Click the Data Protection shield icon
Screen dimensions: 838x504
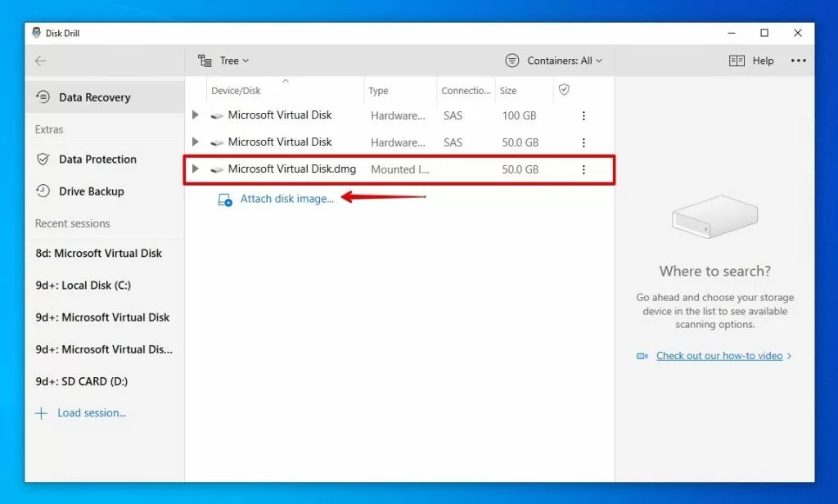(43, 160)
